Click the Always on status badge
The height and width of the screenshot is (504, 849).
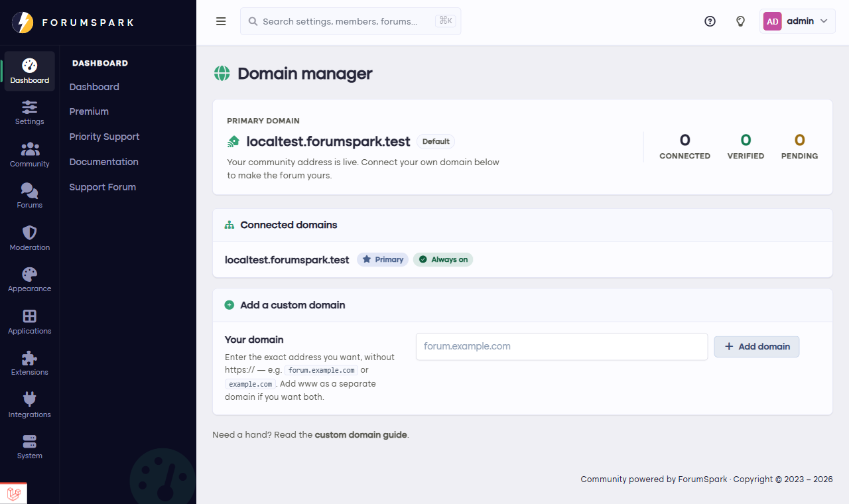(443, 259)
